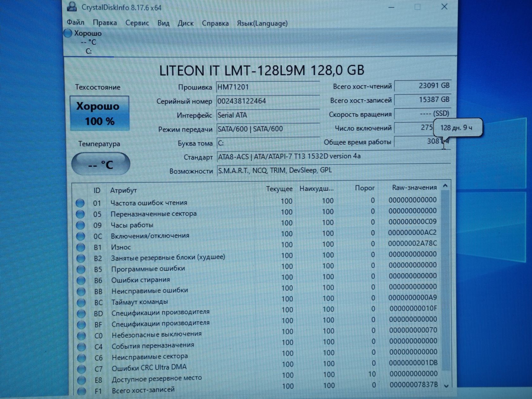Click status circle for События переназначения
Viewport: 532px width, 399px height.
pos(81,347)
